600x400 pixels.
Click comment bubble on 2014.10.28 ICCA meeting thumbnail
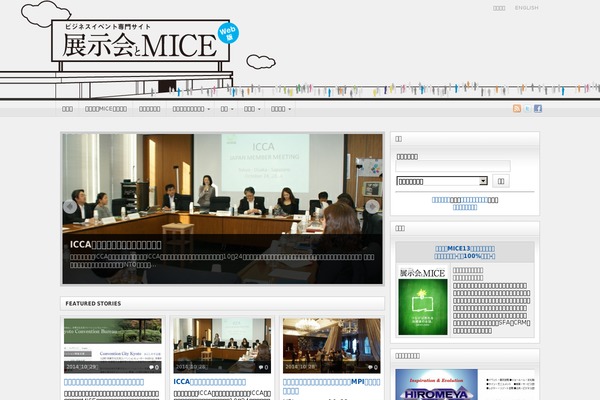tap(263, 367)
